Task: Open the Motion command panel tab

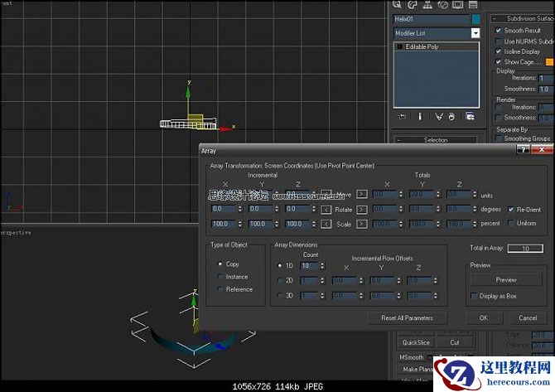Action: [x=442, y=4]
